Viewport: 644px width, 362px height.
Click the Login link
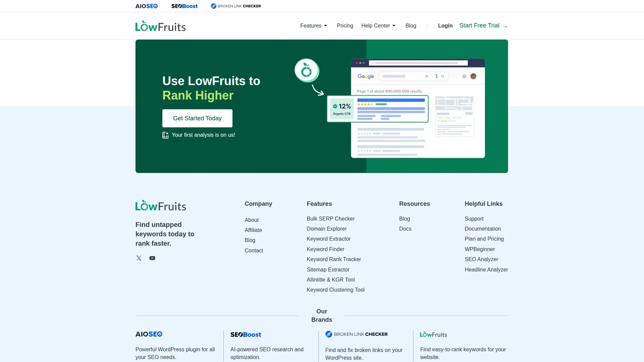click(445, 26)
